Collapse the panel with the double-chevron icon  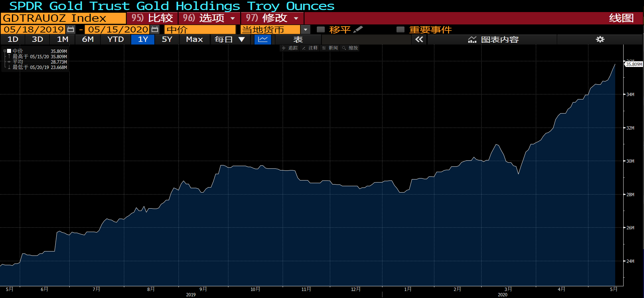click(x=419, y=40)
